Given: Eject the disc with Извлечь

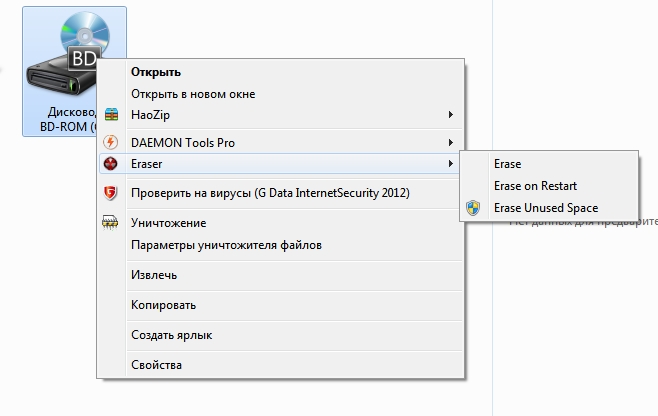Looking at the screenshot, I should pos(154,275).
